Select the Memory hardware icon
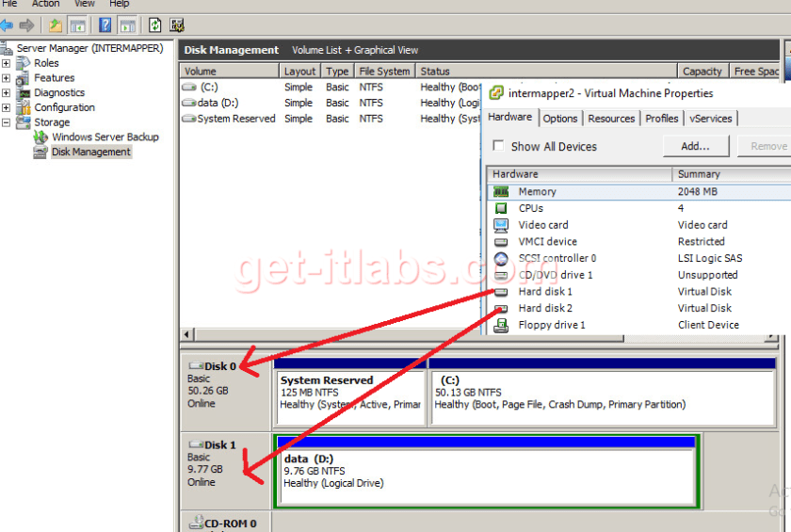 (501, 192)
